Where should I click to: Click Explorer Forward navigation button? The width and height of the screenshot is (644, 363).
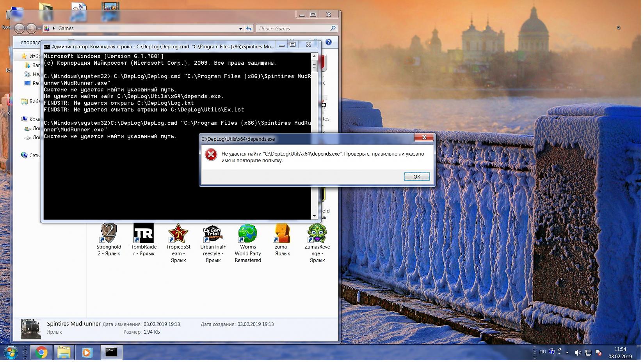tap(31, 28)
